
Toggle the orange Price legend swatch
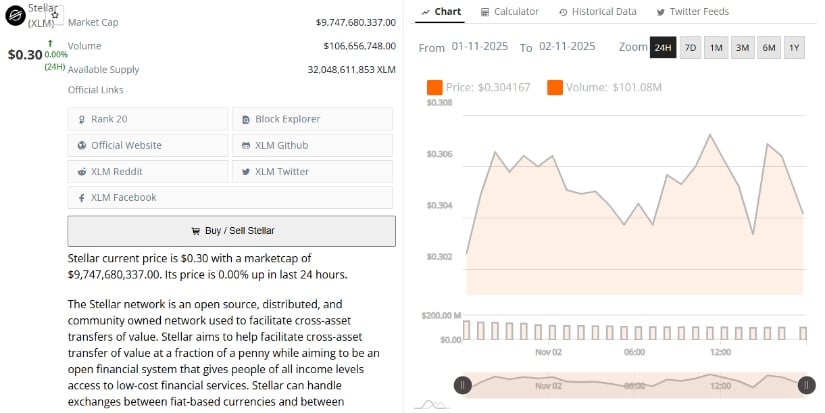(434, 88)
